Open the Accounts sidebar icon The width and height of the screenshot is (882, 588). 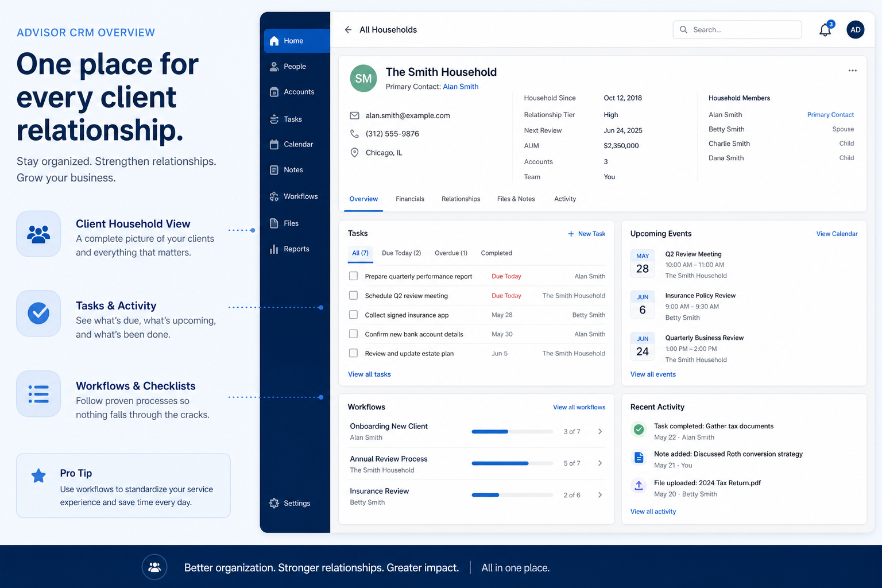tap(274, 92)
